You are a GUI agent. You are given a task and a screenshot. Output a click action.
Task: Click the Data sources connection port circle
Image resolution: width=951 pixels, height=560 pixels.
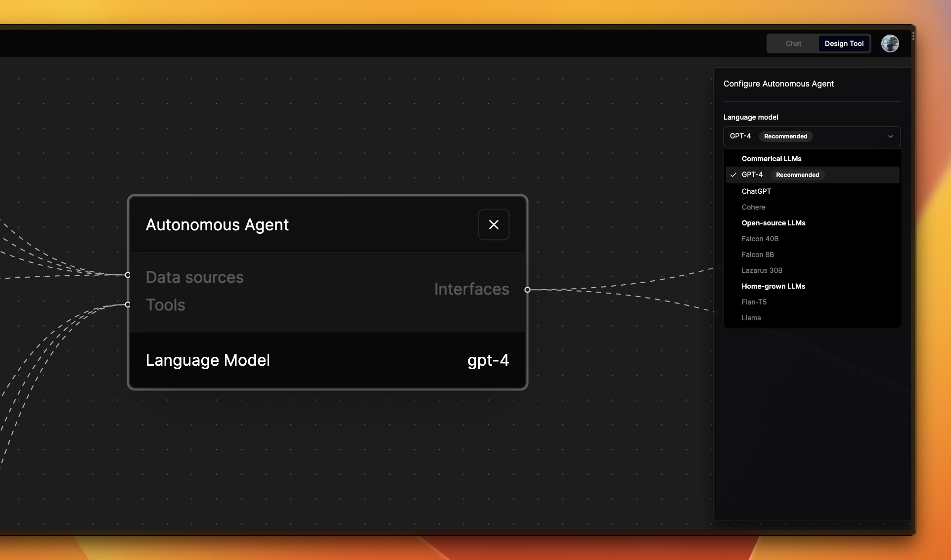(x=127, y=275)
